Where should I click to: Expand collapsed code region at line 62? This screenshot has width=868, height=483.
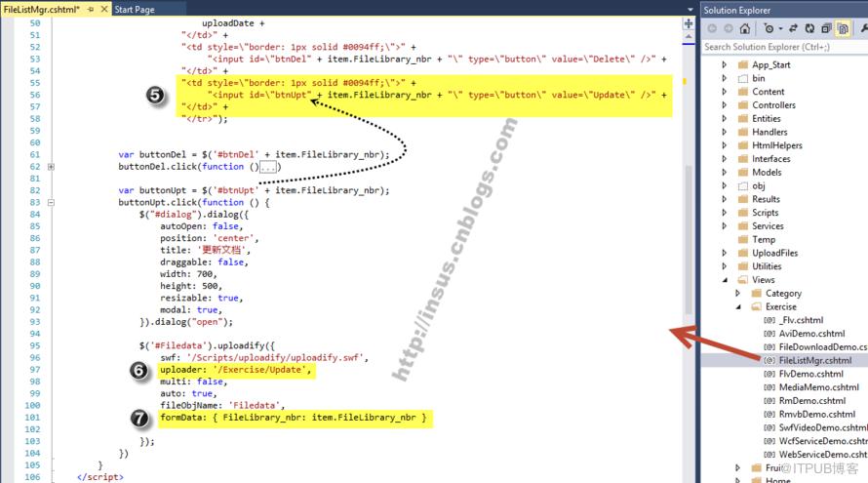coord(51,166)
